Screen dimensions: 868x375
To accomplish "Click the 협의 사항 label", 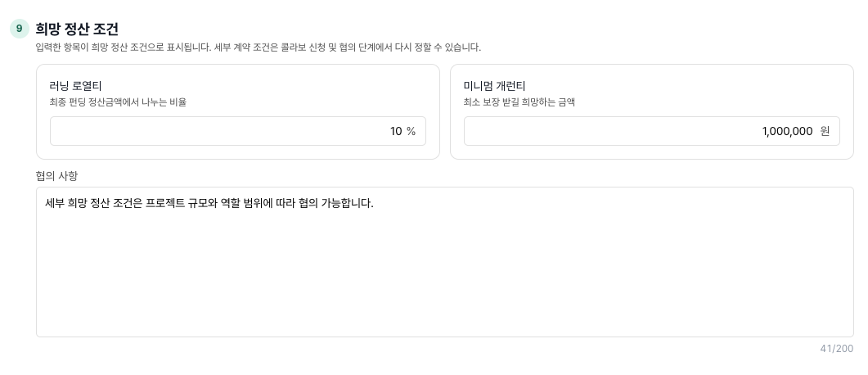I will pyautogui.click(x=56, y=175).
